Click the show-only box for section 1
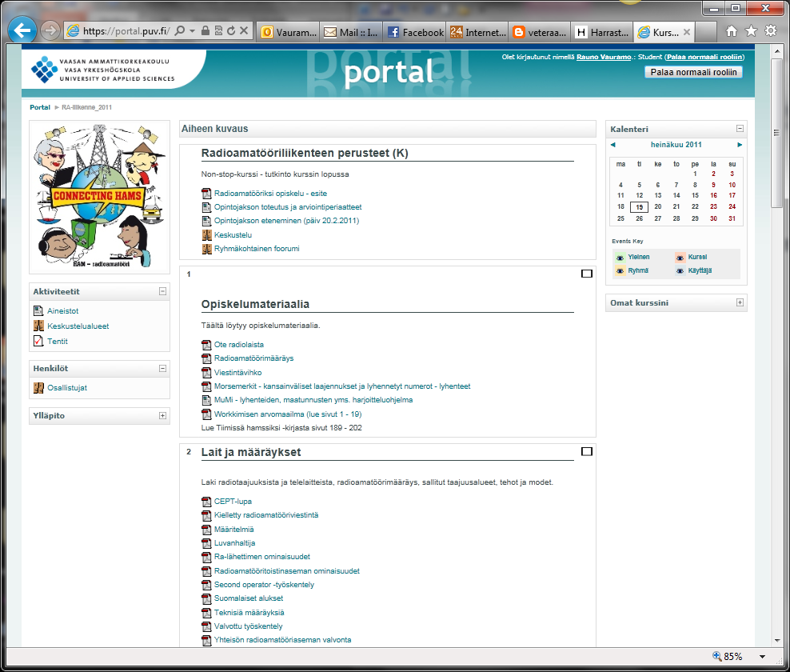790x672 pixels. coord(586,274)
